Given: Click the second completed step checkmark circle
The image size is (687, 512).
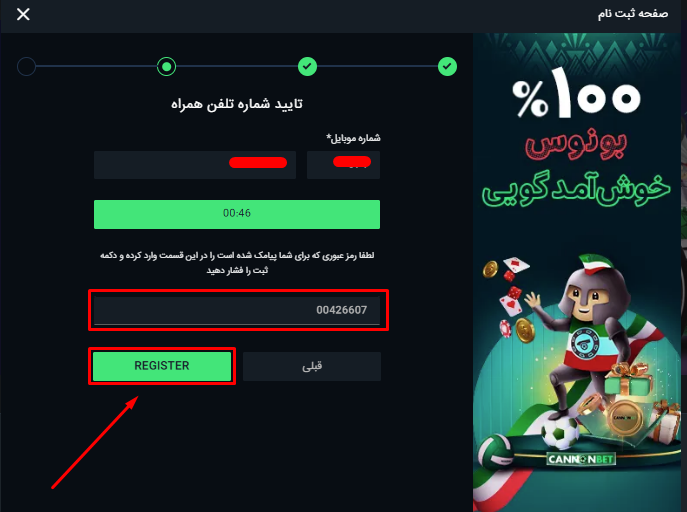Looking at the screenshot, I should click(x=307, y=67).
